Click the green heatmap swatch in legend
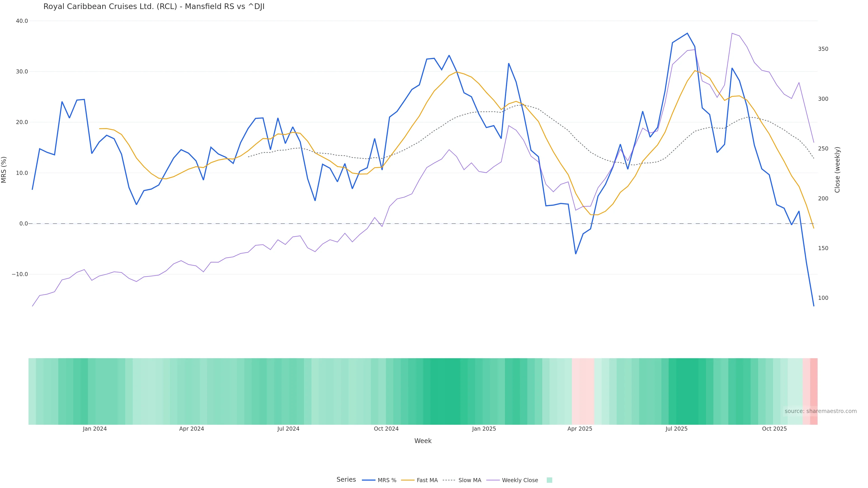Viewport: 868px width, 488px height. coord(549,480)
